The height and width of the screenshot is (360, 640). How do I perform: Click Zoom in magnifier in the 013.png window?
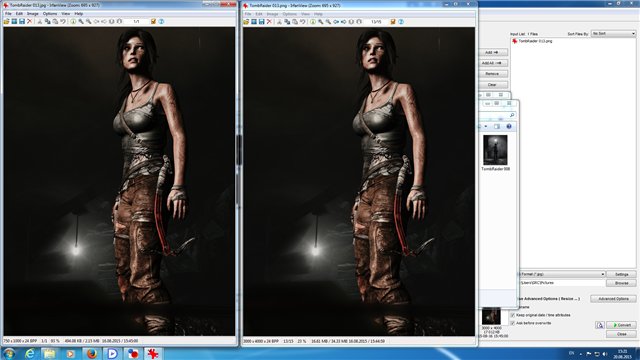coord(320,22)
